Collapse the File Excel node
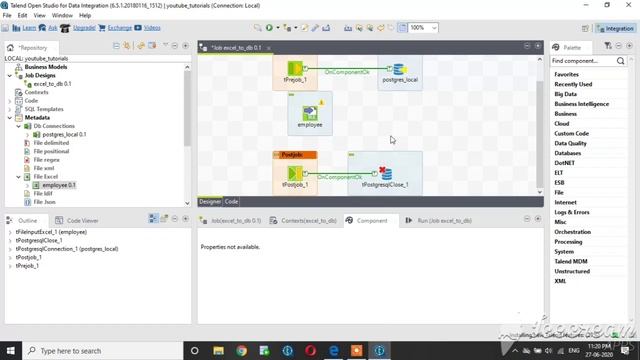This screenshot has height=360, width=640. click(x=18, y=177)
